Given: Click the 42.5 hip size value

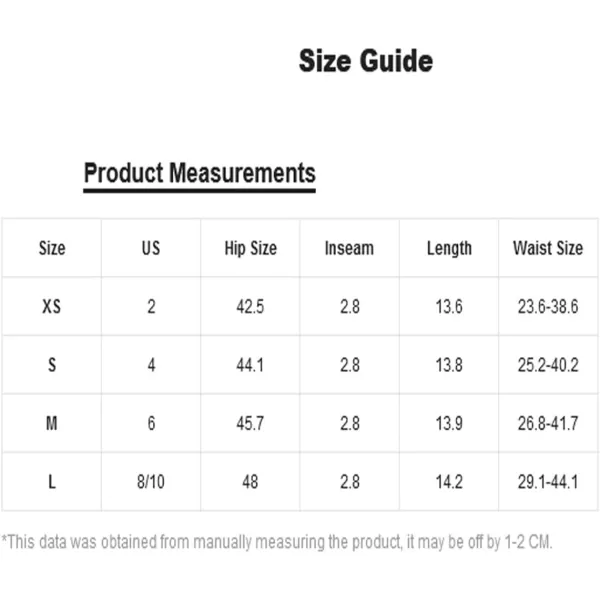Looking at the screenshot, I should pyautogui.click(x=250, y=307).
